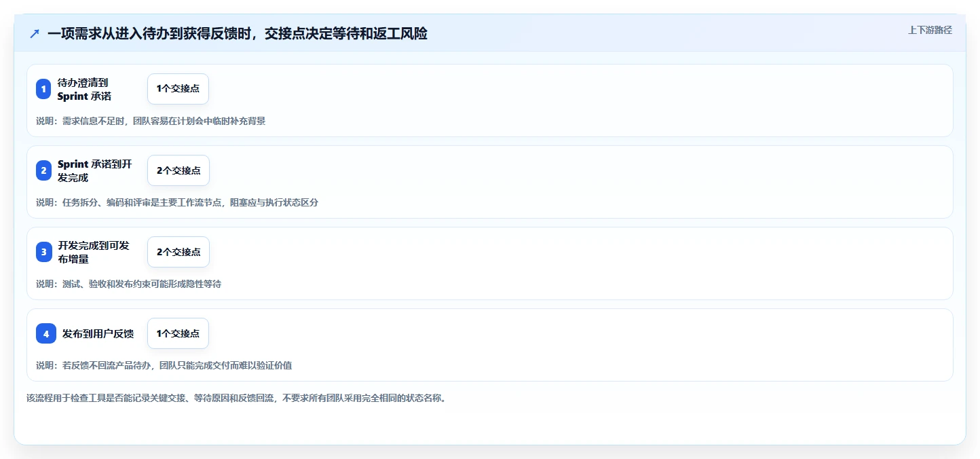Select the 开发完成到可发布增量 step title
The image size is (980, 459).
point(94,252)
